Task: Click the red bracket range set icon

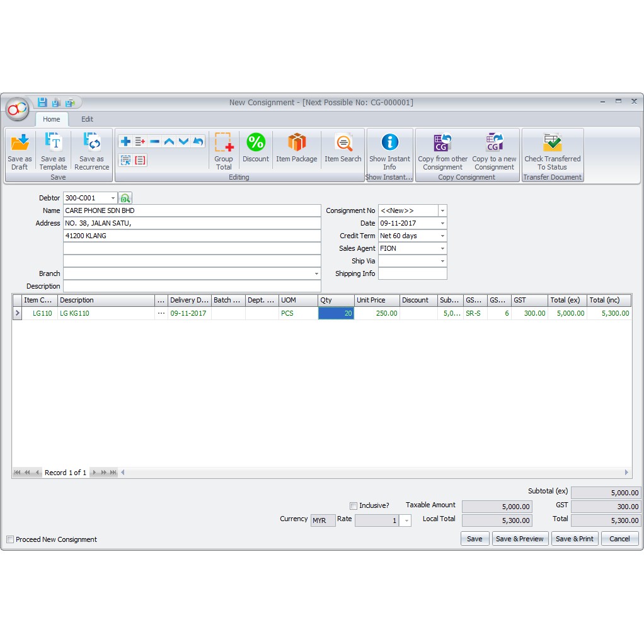Action: pos(140,160)
